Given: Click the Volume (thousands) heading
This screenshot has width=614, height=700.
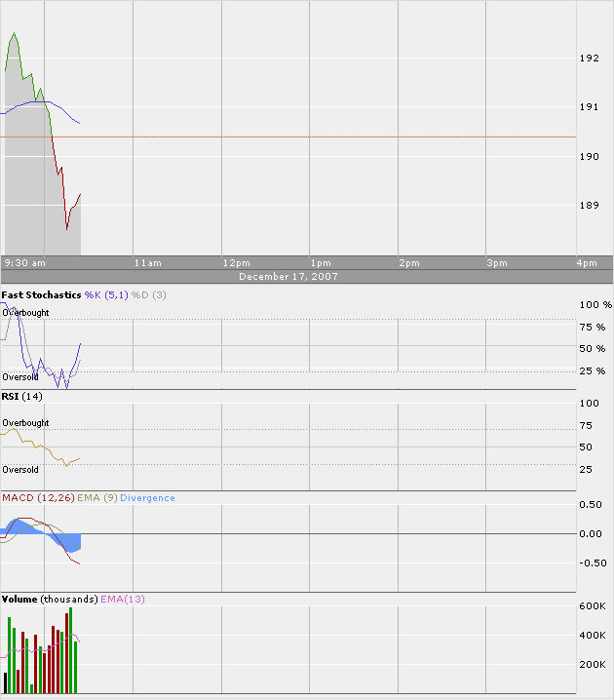Looking at the screenshot, I should [50, 600].
